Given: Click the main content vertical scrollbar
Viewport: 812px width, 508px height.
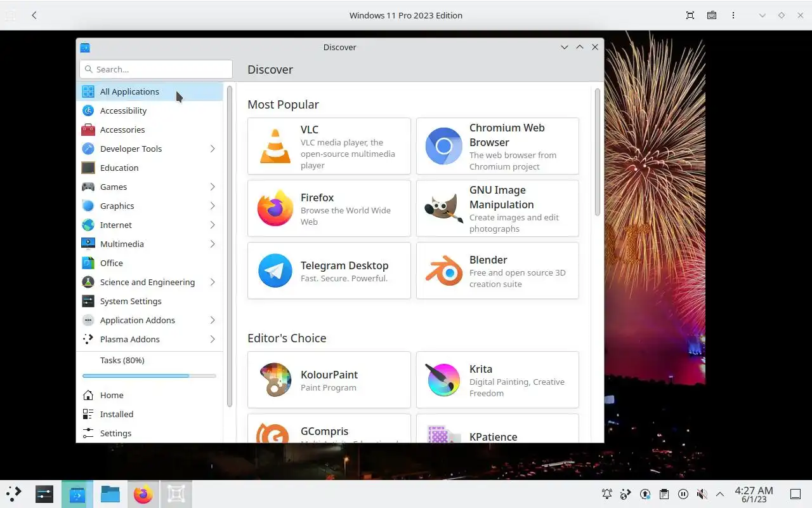Looking at the screenshot, I should (x=597, y=152).
